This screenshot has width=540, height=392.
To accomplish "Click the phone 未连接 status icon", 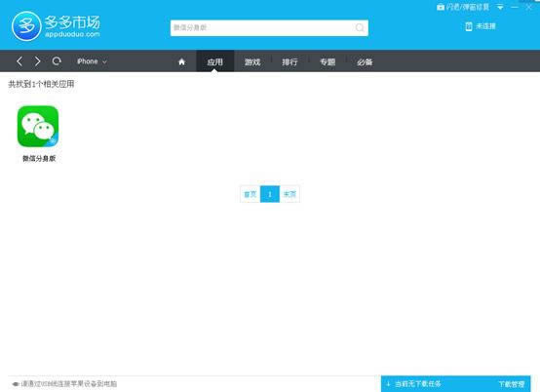I will click(469, 26).
